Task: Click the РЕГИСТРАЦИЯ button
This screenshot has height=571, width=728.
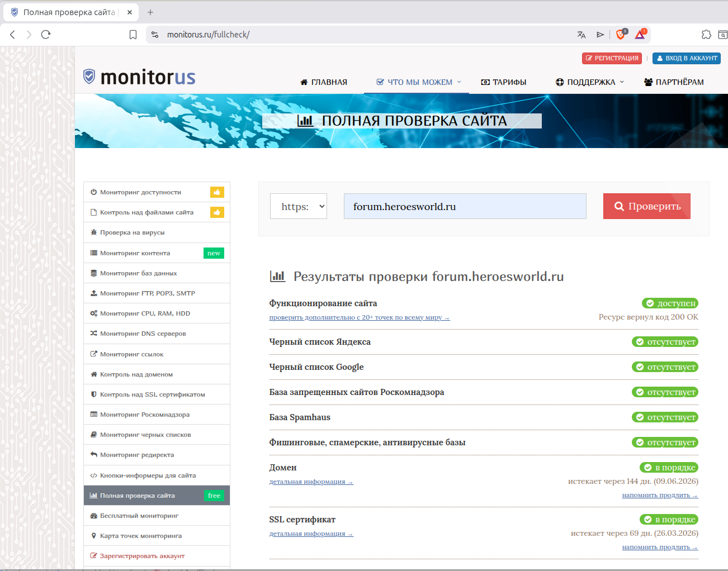Action: 612,58
